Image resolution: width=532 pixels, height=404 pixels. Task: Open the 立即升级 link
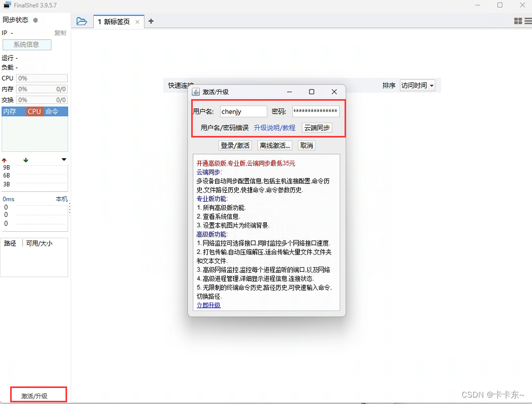[209, 305]
